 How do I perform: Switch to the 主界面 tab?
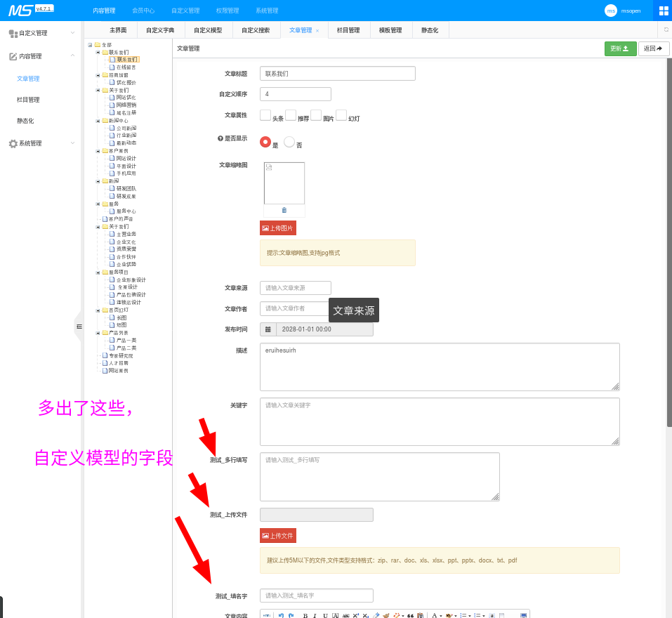point(118,30)
